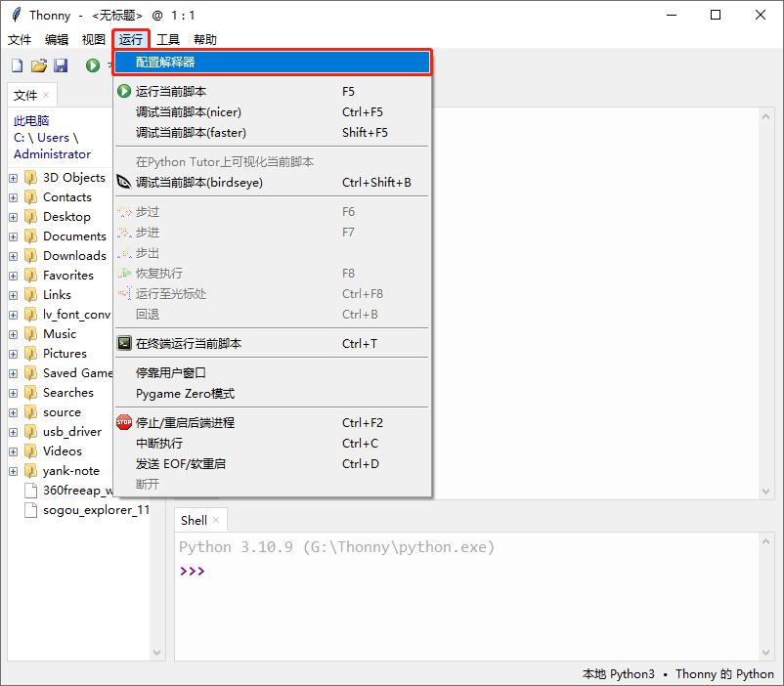Click the 此电脑 link in file panel
Image resolution: width=784 pixels, height=686 pixels.
pyautogui.click(x=31, y=121)
